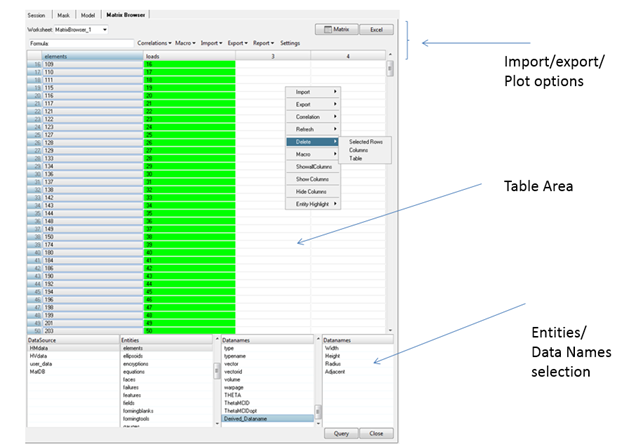
Task: Switch to the Session tab
Action: tap(36, 15)
